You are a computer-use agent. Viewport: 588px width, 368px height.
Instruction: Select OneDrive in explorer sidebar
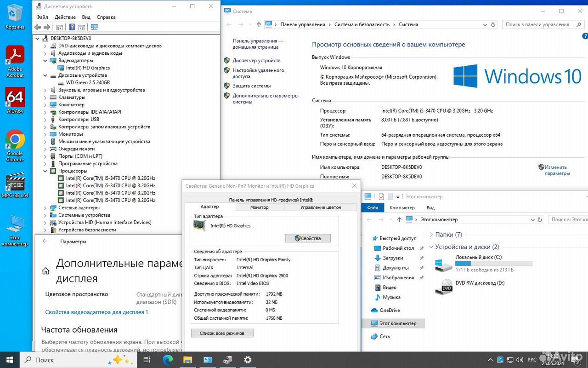(390, 310)
